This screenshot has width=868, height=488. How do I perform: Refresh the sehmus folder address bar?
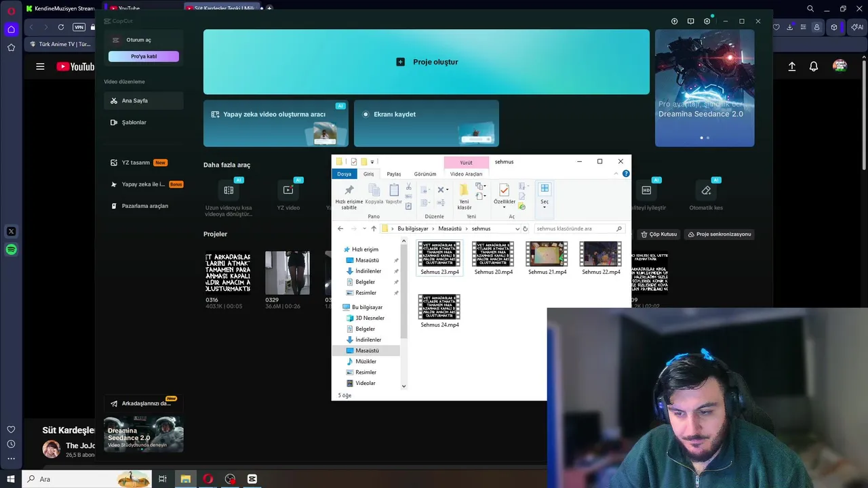pos(525,228)
